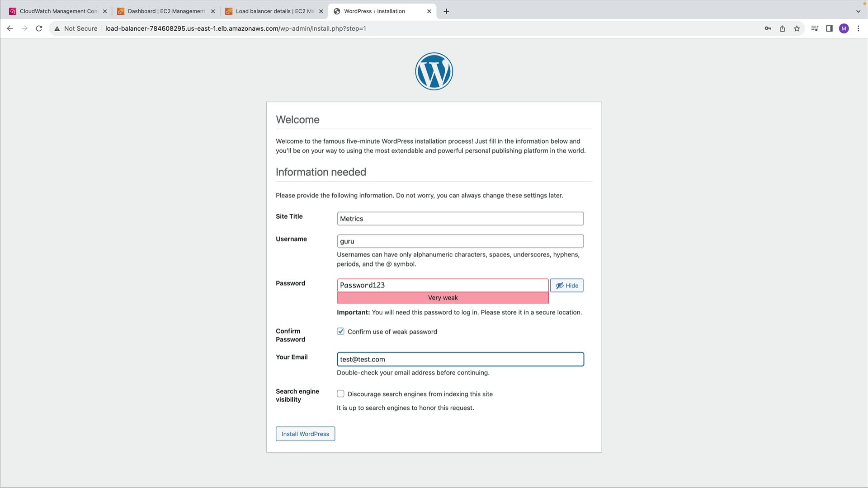Show Not Secure site information
The width and height of the screenshot is (868, 488).
coord(76,28)
